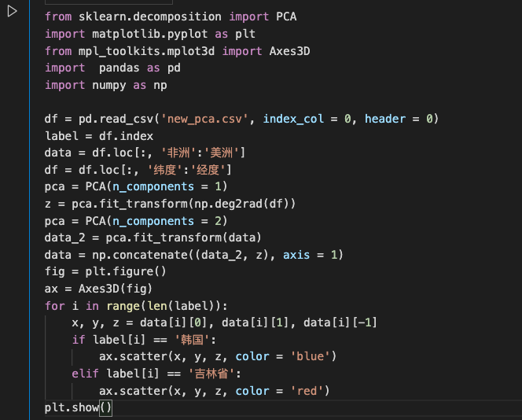The height and width of the screenshot is (420, 522).
Task: Click the 'for' keyword of the loop
Action: click(x=54, y=306)
